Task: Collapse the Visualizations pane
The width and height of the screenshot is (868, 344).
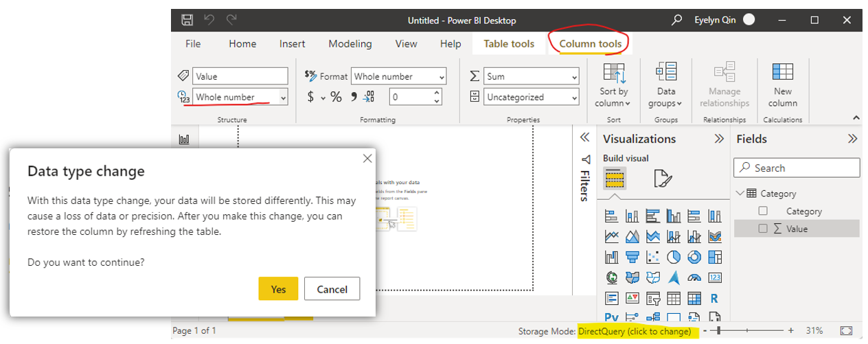Action: click(x=719, y=139)
